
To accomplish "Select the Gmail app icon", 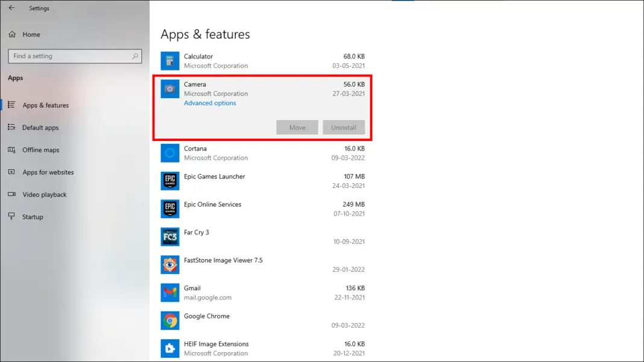I will [x=170, y=293].
